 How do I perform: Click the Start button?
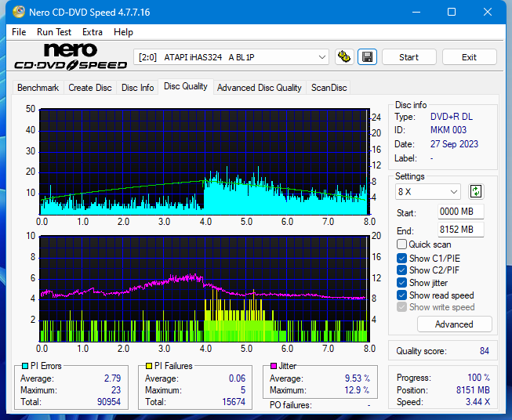[x=409, y=57]
